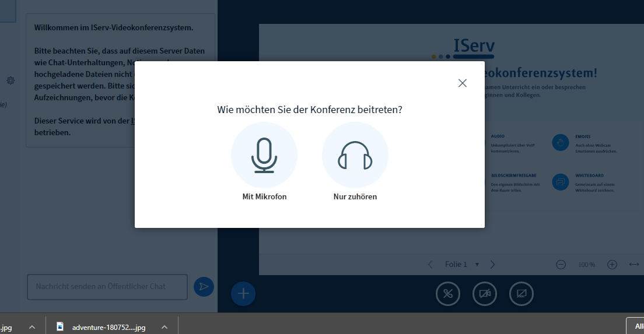Toggle the audio join button
Viewport: 644px width, 334px height.
pos(448,294)
